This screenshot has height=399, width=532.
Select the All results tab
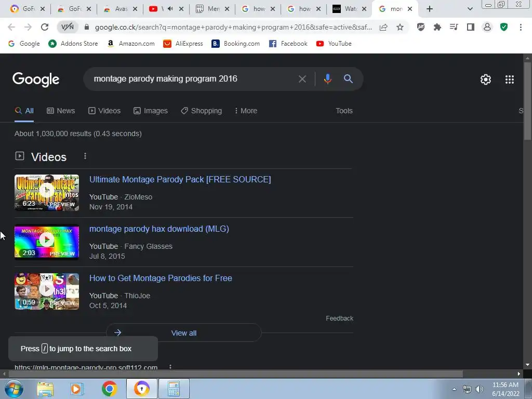tap(24, 111)
